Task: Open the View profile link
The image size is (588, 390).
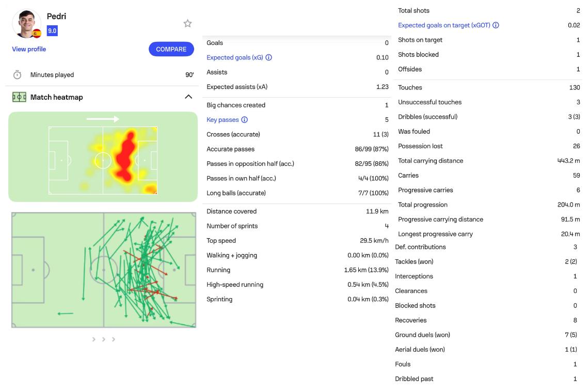Action: 29,49
